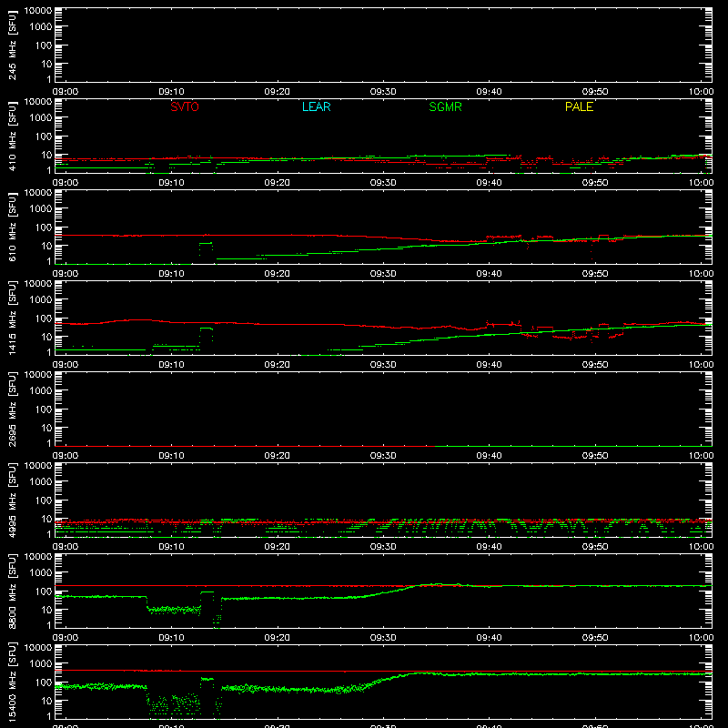Click 09:10 tick label under 1415 MHz panel
The image size is (728, 728).
pyautogui.click(x=171, y=365)
